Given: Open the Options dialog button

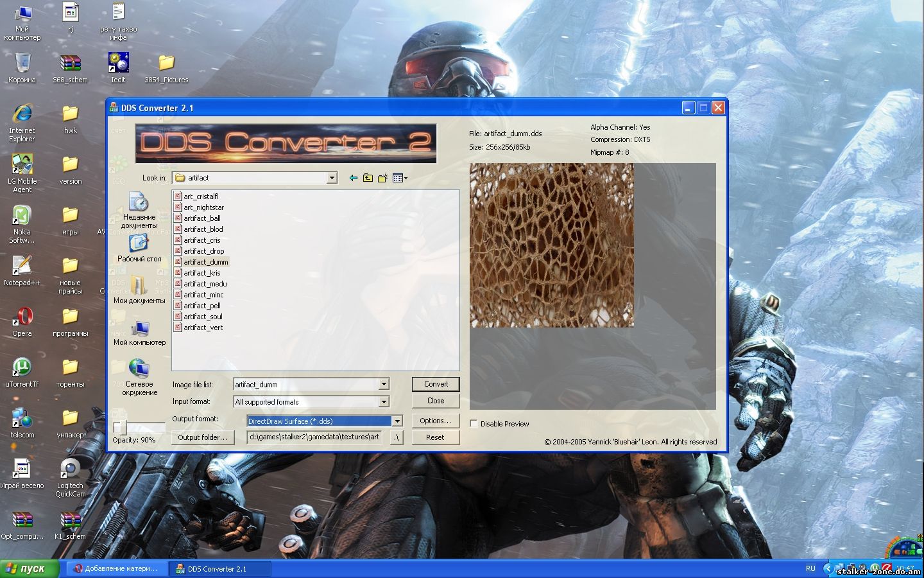Looking at the screenshot, I should 435,421.
